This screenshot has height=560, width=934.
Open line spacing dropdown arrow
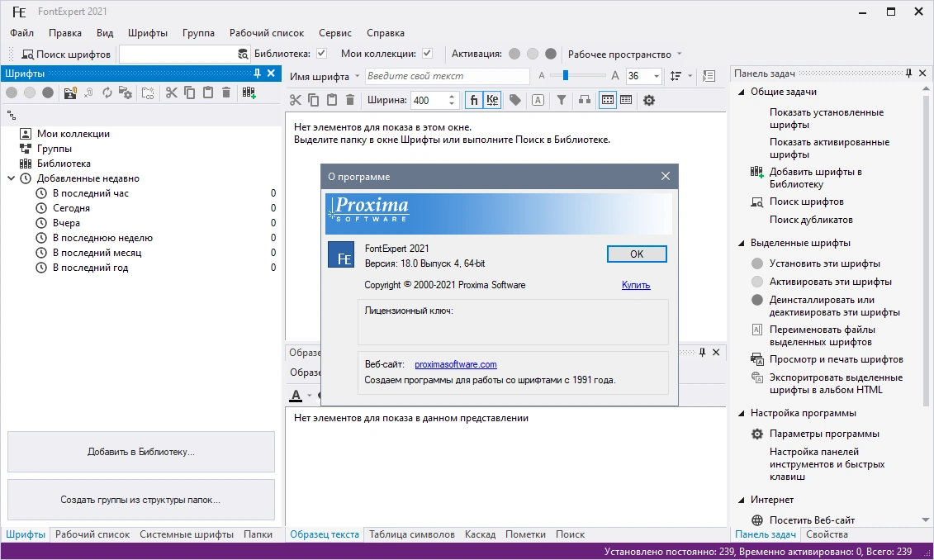tap(690, 76)
